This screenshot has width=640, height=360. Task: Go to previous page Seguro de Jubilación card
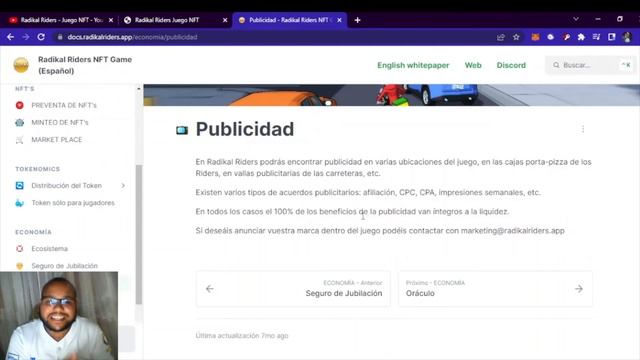pos(293,289)
